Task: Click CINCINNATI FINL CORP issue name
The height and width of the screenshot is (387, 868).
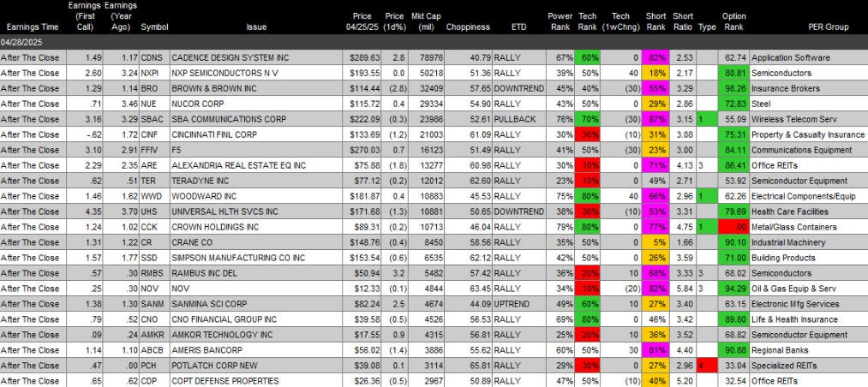Action: click(x=213, y=135)
